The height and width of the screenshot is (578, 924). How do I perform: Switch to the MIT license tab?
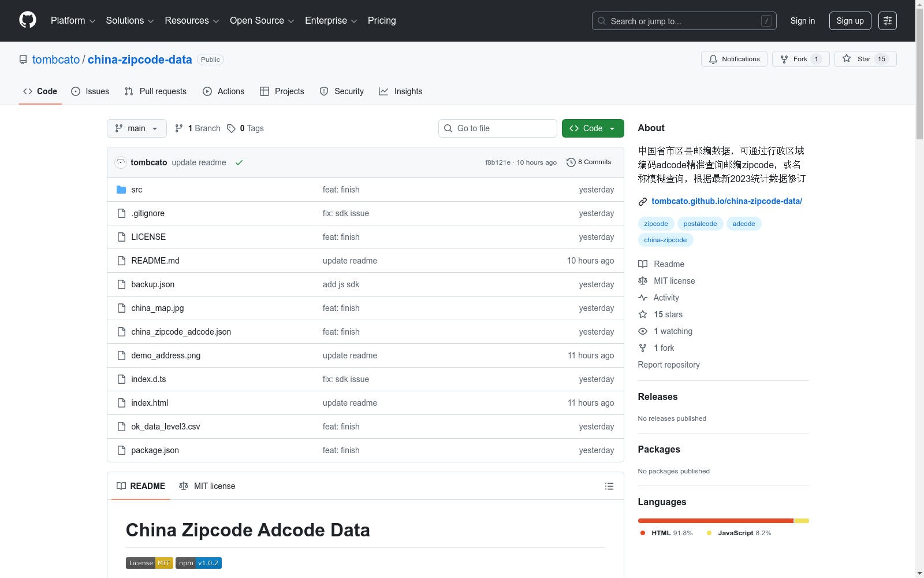pos(207,486)
